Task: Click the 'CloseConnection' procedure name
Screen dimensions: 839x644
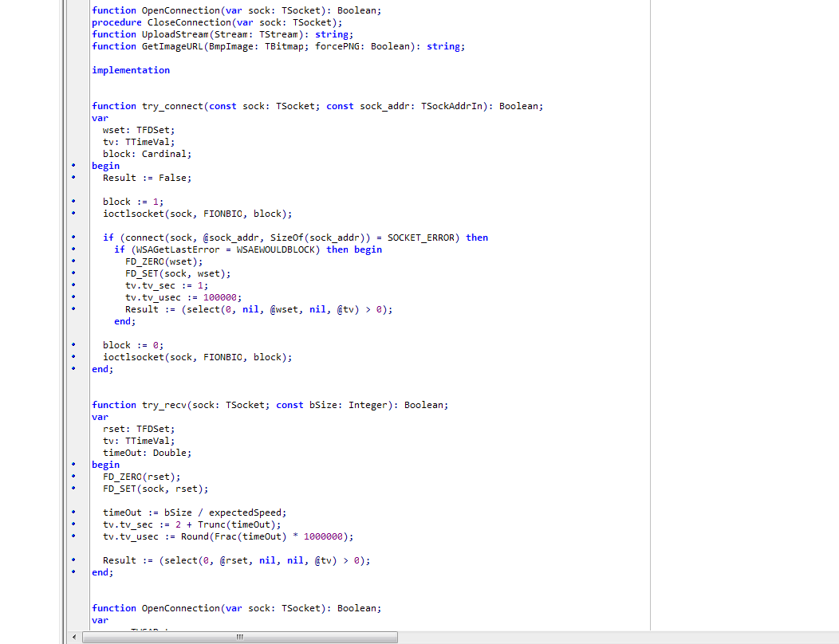Action: tap(190, 22)
